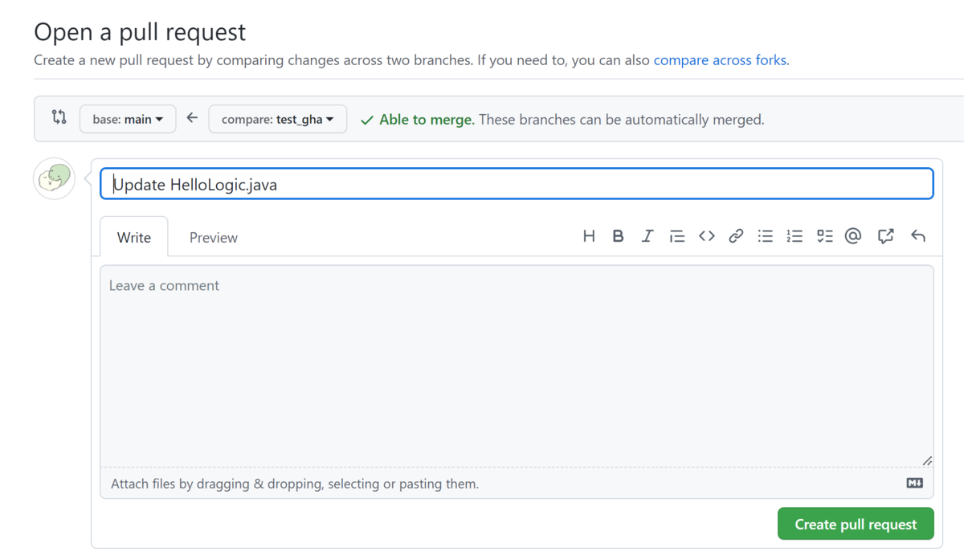The height and width of the screenshot is (560, 964).
Task: Add a task list
Action: pos(824,235)
